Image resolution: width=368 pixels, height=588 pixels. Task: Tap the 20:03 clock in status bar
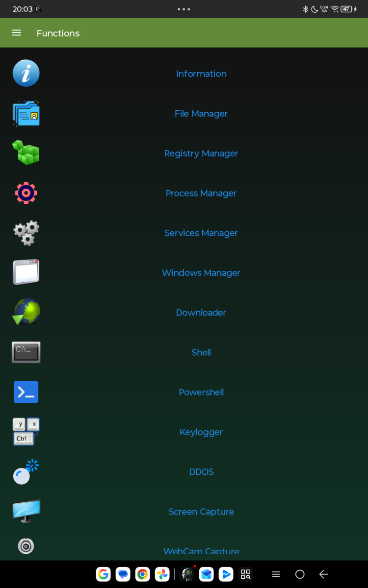coord(22,9)
